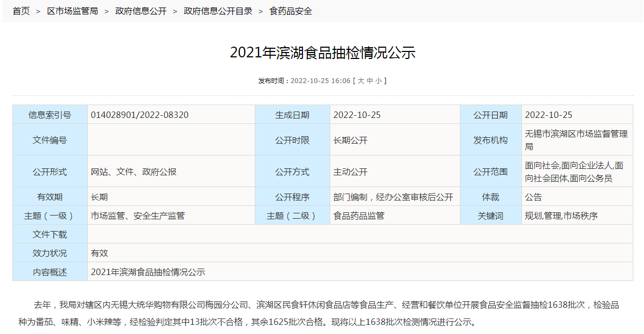The width and height of the screenshot is (644, 334).
Task: Set font size to 大 (large)
Action: 361,81
